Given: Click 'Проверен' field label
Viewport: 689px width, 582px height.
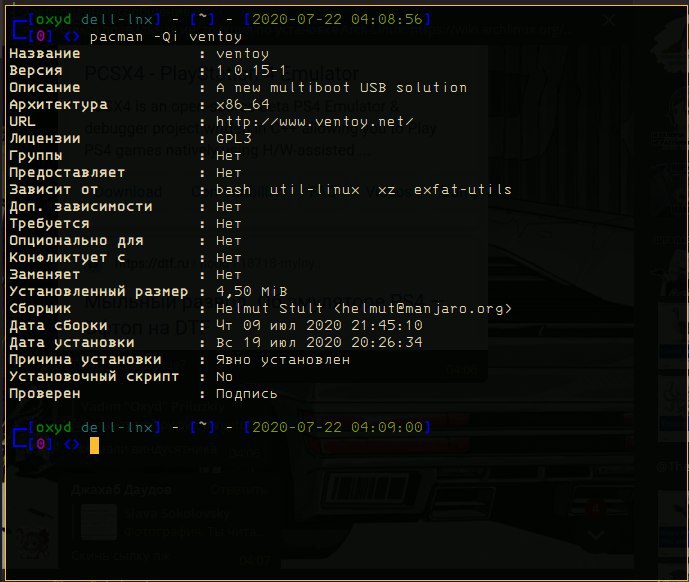Looking at the screenshot, I should pos(45,394).
